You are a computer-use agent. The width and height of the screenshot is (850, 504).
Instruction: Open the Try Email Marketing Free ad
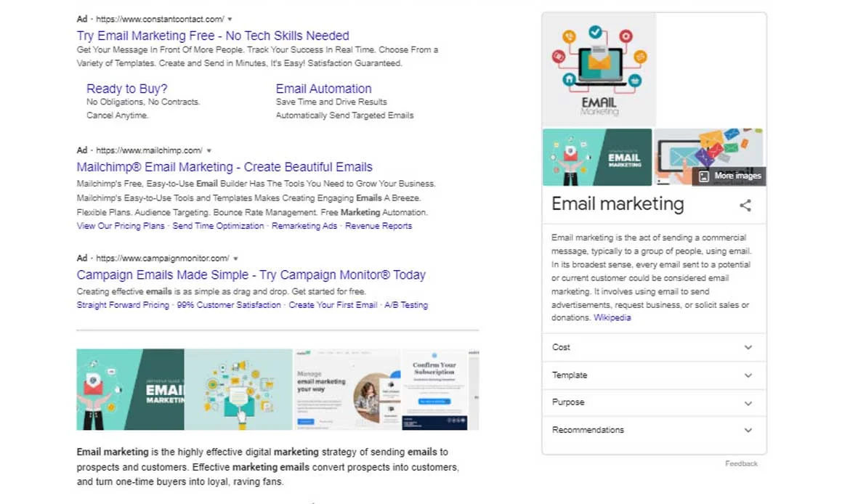click(x=213, y=36)
